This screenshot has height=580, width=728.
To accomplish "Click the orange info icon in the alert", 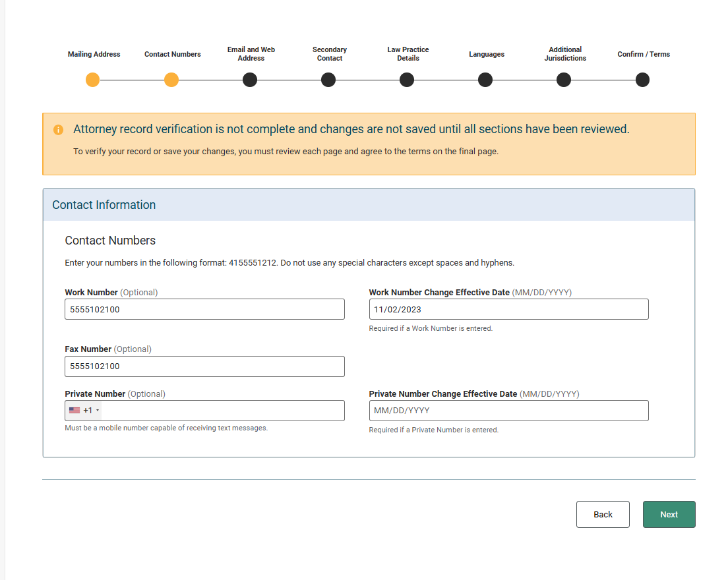I will 59,130.
